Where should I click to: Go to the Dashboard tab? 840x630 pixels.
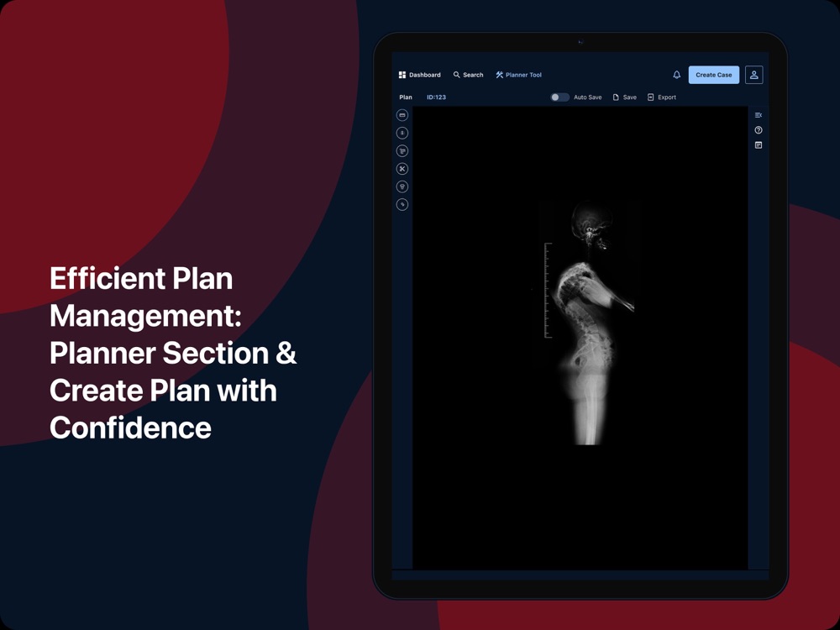(419, 75)
